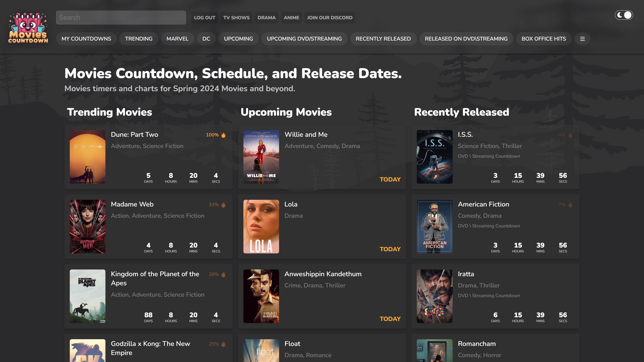Open the Willie and Me title link
Screen dimensions: 644x362
[306, 134]
